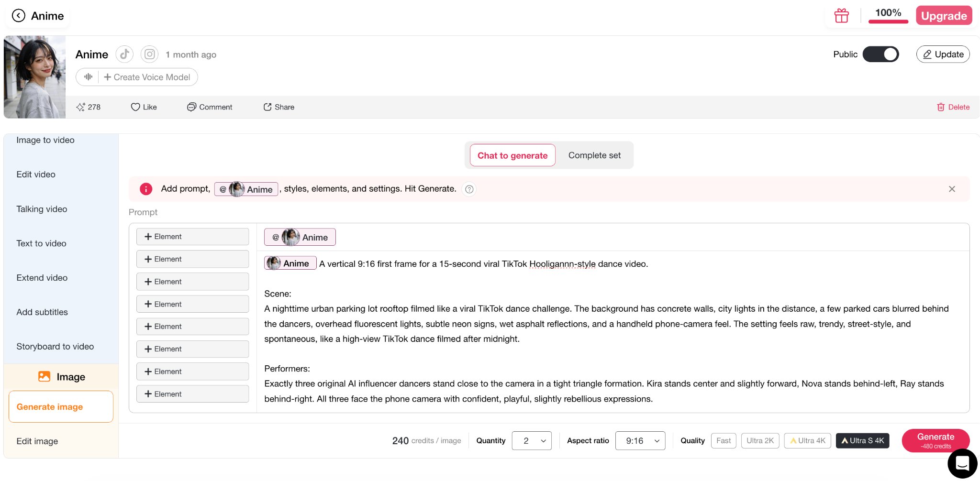
Task: Select Ultra S 4K quality option
Action: click(x=862, y=441)
